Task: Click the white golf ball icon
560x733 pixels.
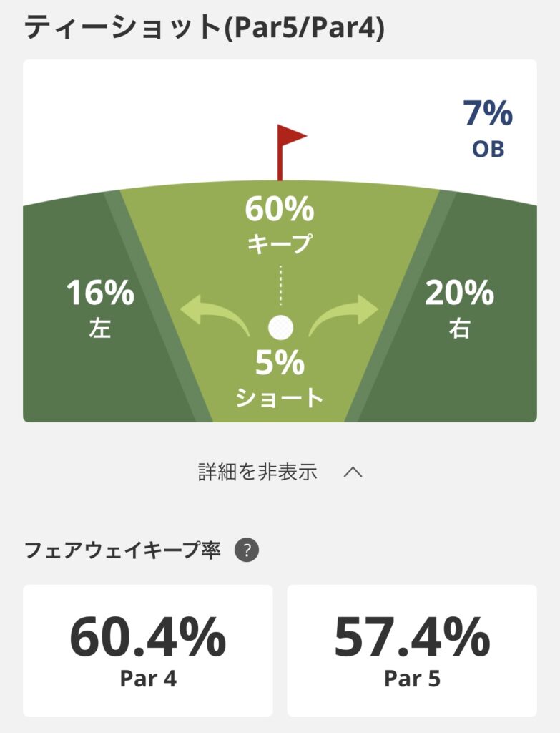Action: pos(280,327)
